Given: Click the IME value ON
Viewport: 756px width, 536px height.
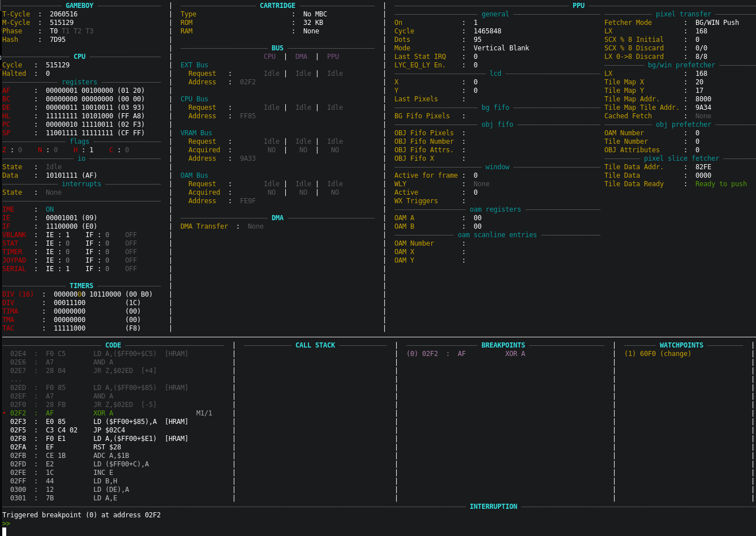Looking at the screenshot, I should click(x=50, y=209).
